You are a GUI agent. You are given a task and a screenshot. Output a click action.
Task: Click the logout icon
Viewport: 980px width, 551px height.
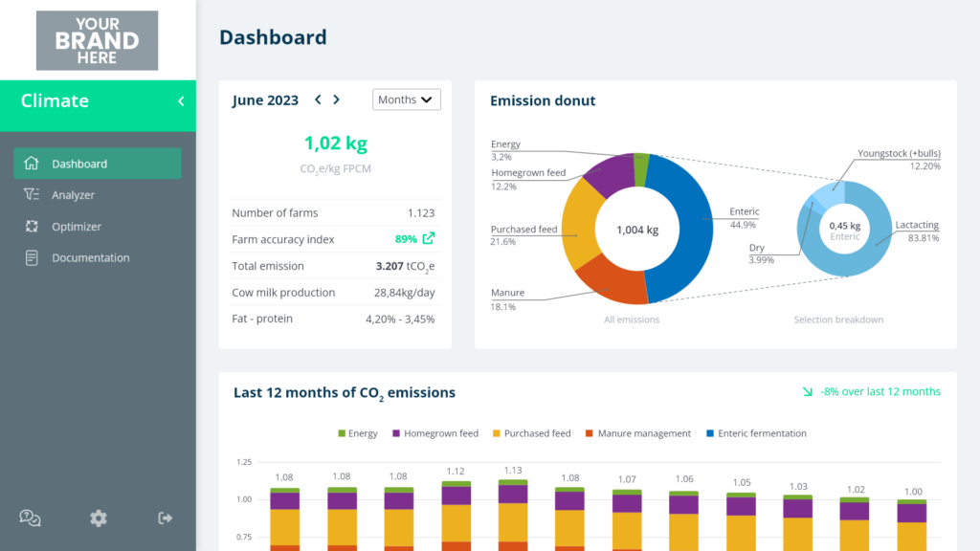165,518
